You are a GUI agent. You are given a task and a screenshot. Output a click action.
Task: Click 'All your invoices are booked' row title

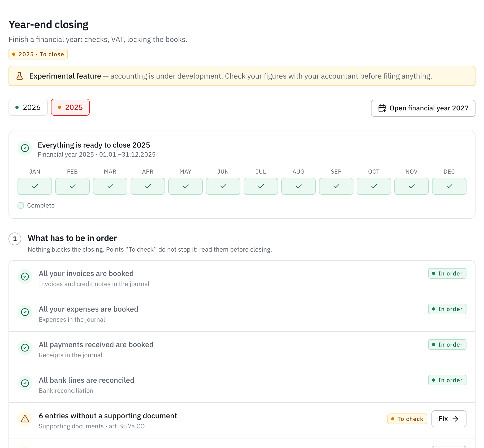[x=86, y=273]
